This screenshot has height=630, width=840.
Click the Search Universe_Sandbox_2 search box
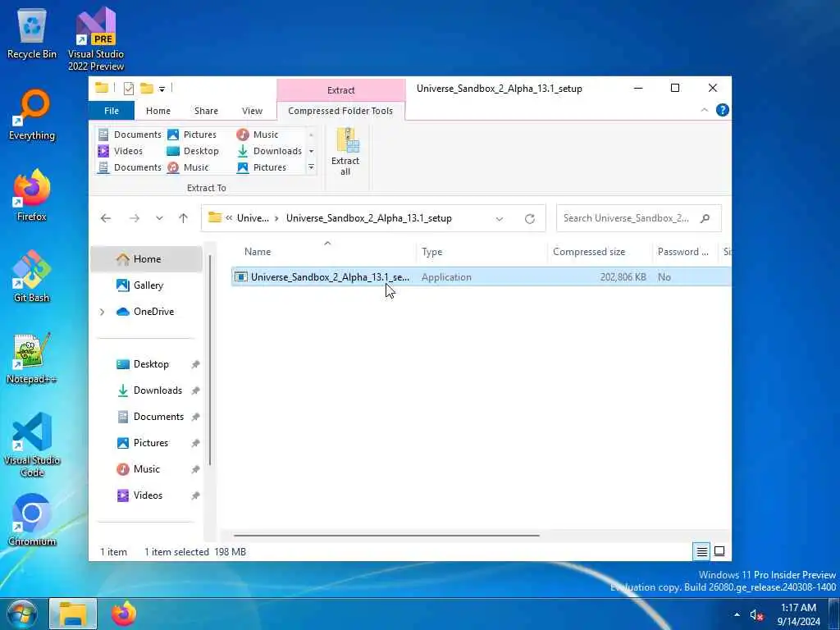[x=638, y=218]
